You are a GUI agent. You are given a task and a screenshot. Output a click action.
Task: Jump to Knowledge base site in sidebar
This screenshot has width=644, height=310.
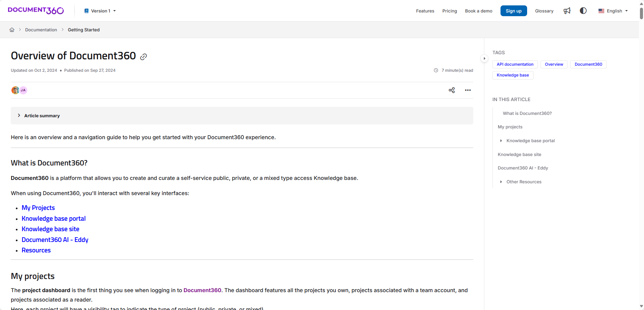click(519, 154)
